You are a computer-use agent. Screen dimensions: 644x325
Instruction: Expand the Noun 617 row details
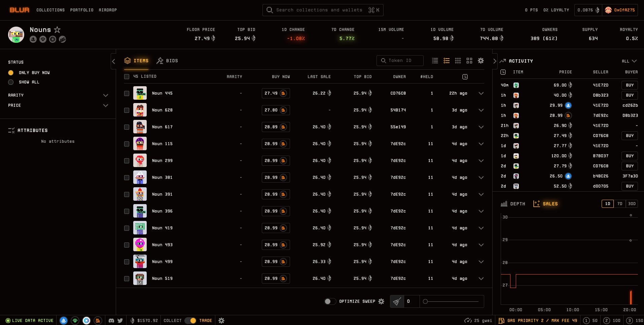pyautogui.click(x=481, y=127)
